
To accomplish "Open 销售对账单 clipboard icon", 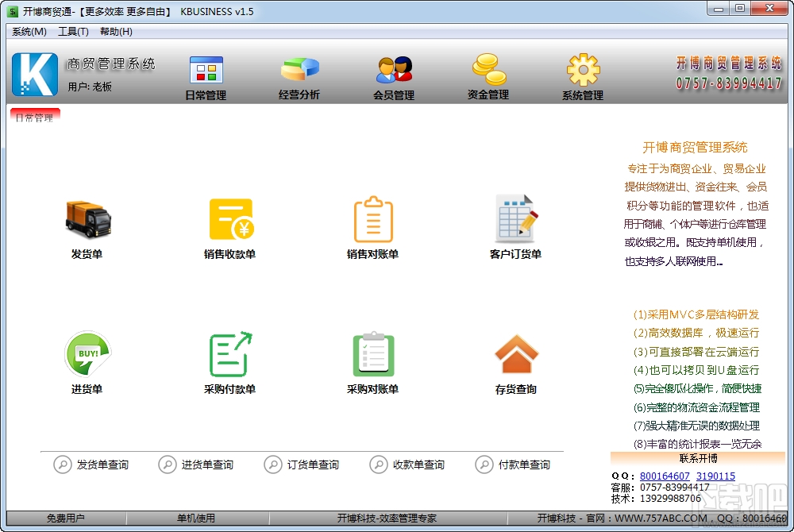I will click(x=373, y=219).
